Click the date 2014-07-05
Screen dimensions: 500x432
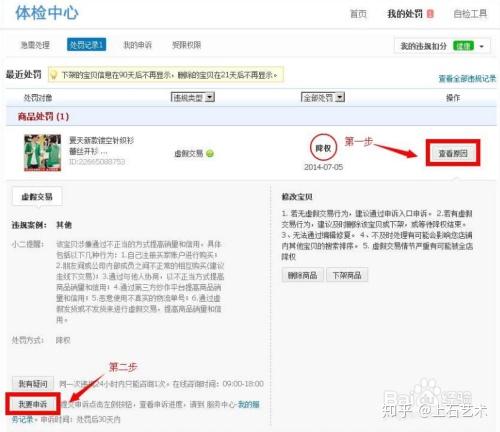pos(323,167)
